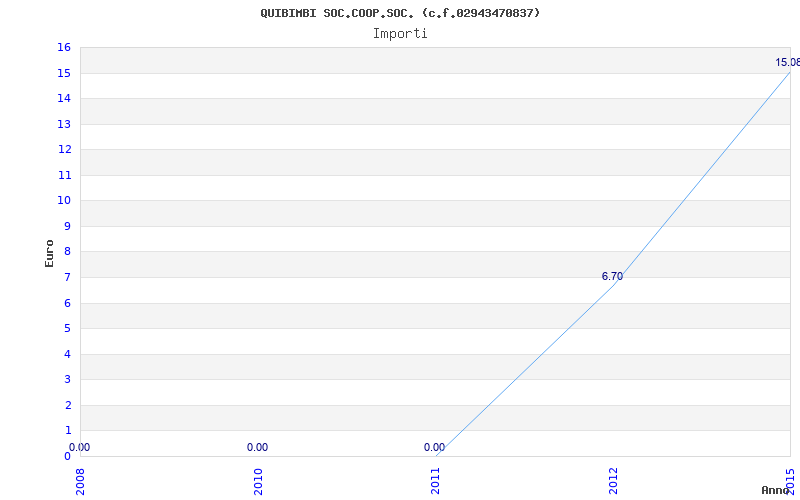The height and width of the screenshot is (500, 800).
Task: Click the 10 tick on Euro axis
Action: (x=64, y=201)
